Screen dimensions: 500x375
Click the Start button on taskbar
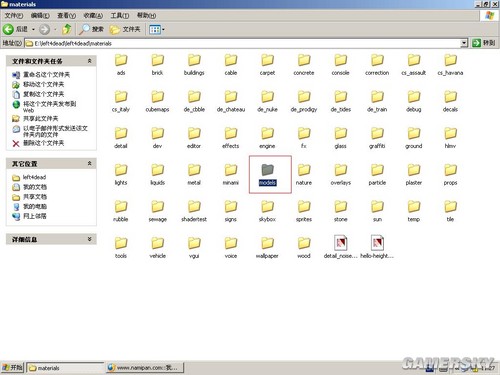coord(12,368)
